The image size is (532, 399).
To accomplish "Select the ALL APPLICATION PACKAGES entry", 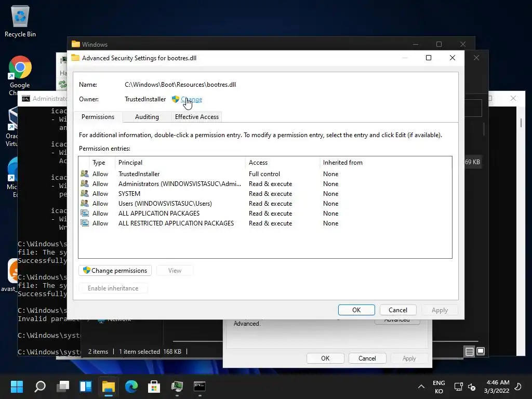I will click(265, 213).
